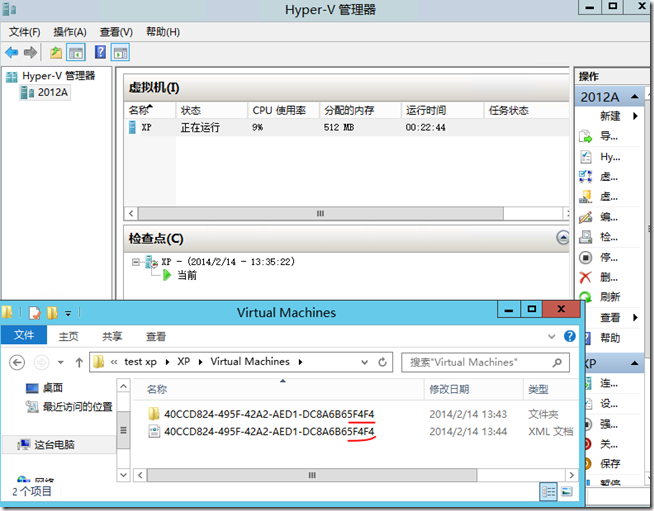Select 最近访问的位置 in navigation pane
This screenshot has height=511, width=654.
pos(69,406)
